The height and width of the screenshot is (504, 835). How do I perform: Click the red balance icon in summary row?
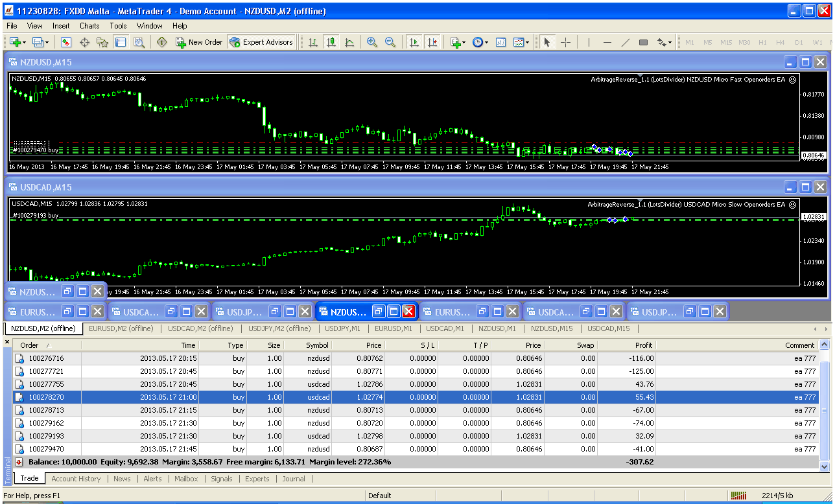coord(19,462)
